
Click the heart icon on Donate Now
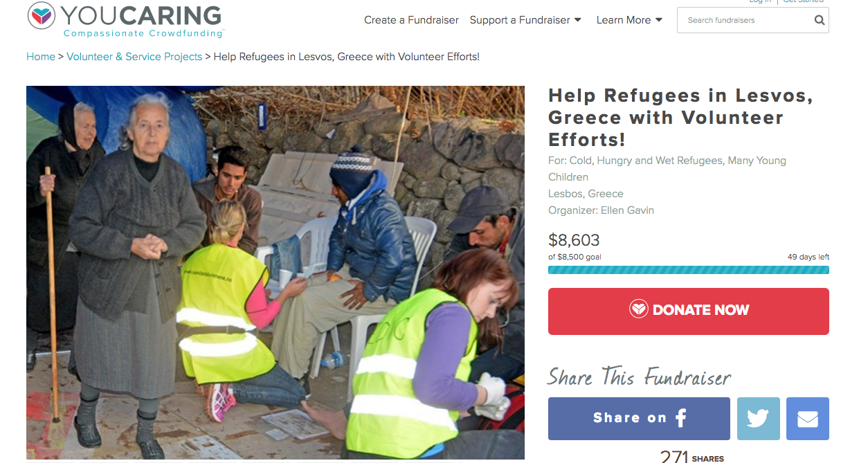point(639,309)
